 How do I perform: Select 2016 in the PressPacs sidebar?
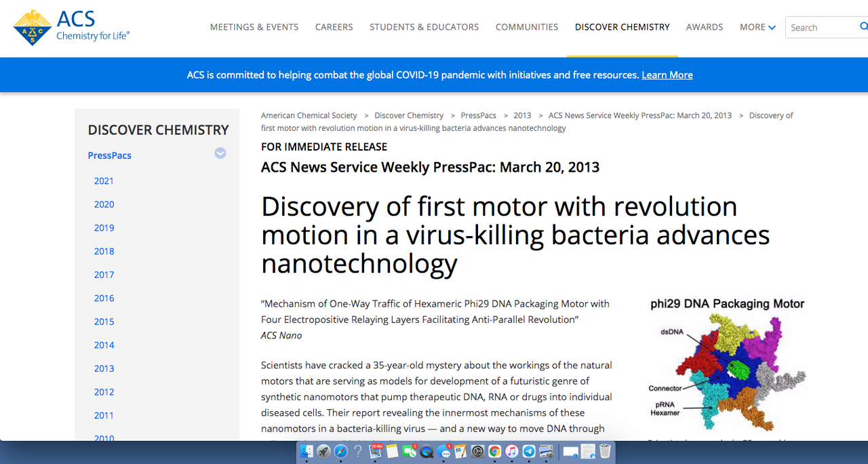click(104, 298)
